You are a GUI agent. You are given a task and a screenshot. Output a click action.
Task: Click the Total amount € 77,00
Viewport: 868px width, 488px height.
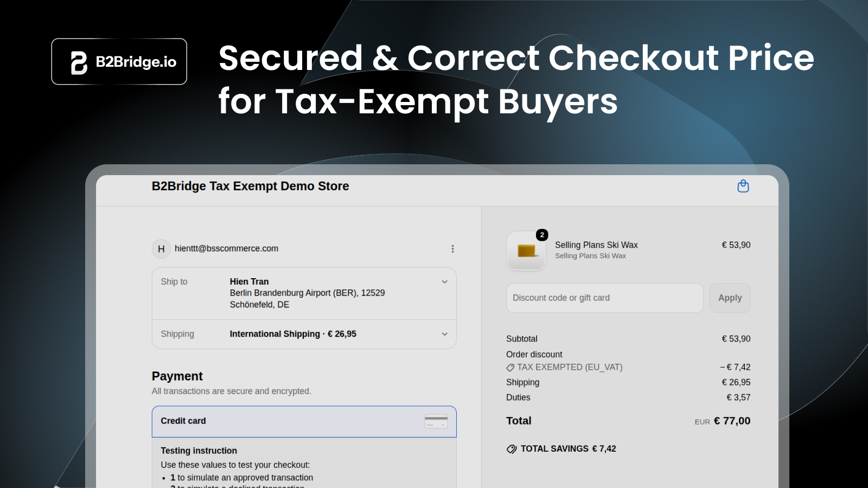click(x=732, y=421)
